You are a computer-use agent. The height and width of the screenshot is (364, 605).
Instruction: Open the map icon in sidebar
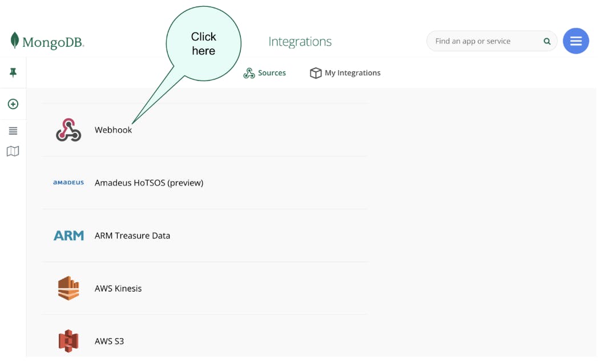pos(13,151)
